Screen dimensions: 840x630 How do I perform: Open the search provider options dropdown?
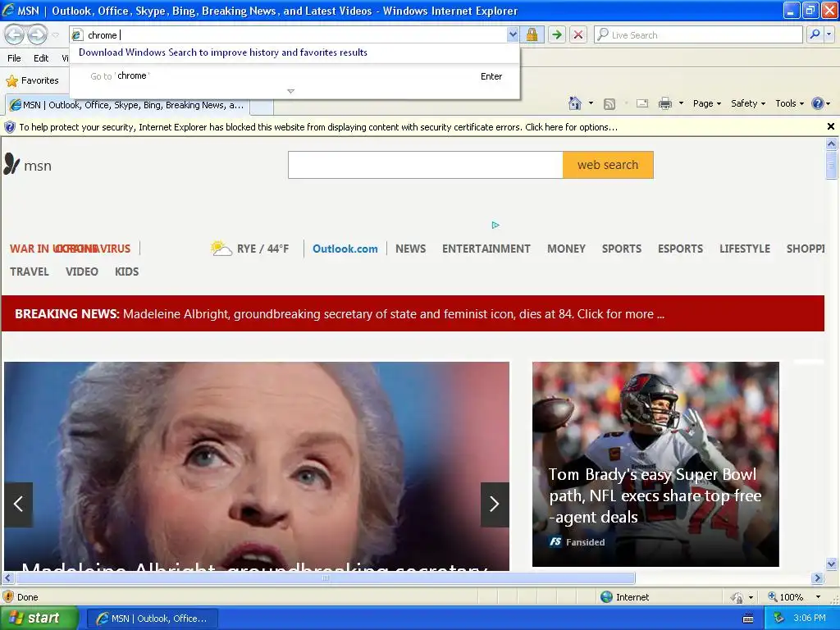point(829,34)
